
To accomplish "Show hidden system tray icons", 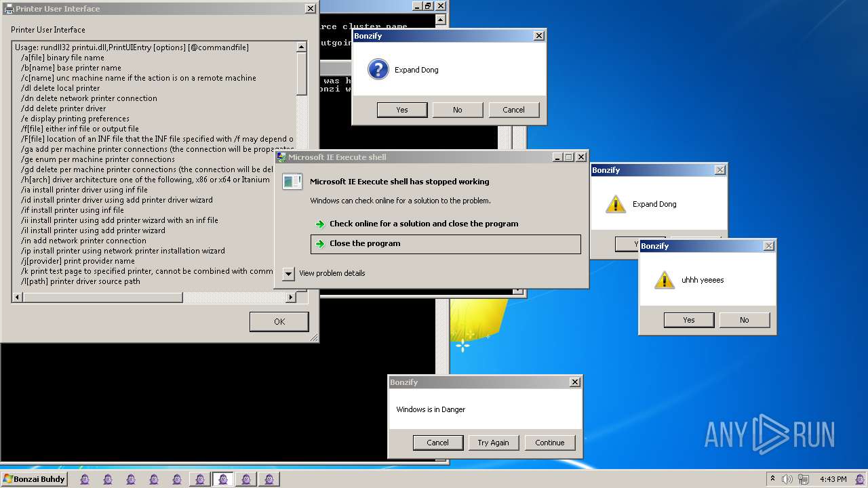I will click(x=772, y=479).
